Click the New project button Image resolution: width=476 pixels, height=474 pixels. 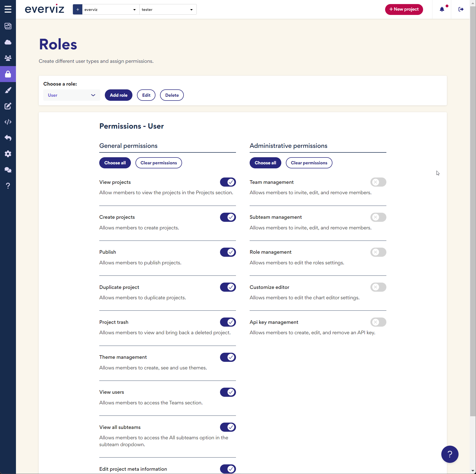tap(404, 9)
